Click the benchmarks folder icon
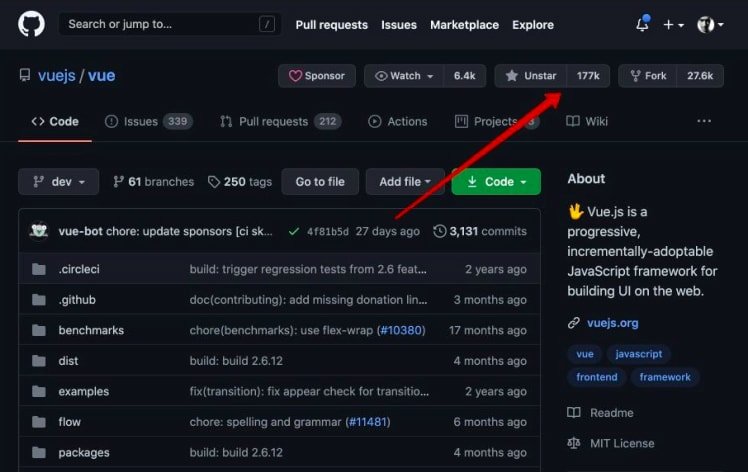Viewport: 748px width, 472px height. 39,330
